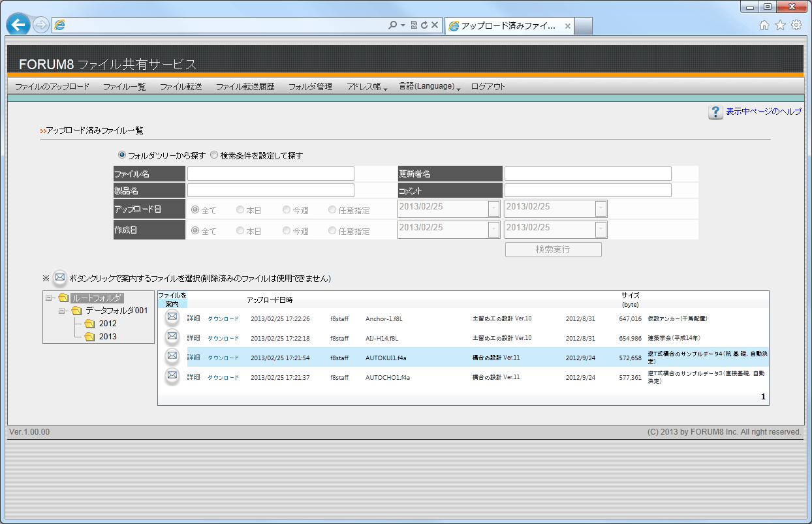812x524 pixels.
Task: Click ダウンロード link for Anchor-1.f8L
Action: [x=223, y=319]
